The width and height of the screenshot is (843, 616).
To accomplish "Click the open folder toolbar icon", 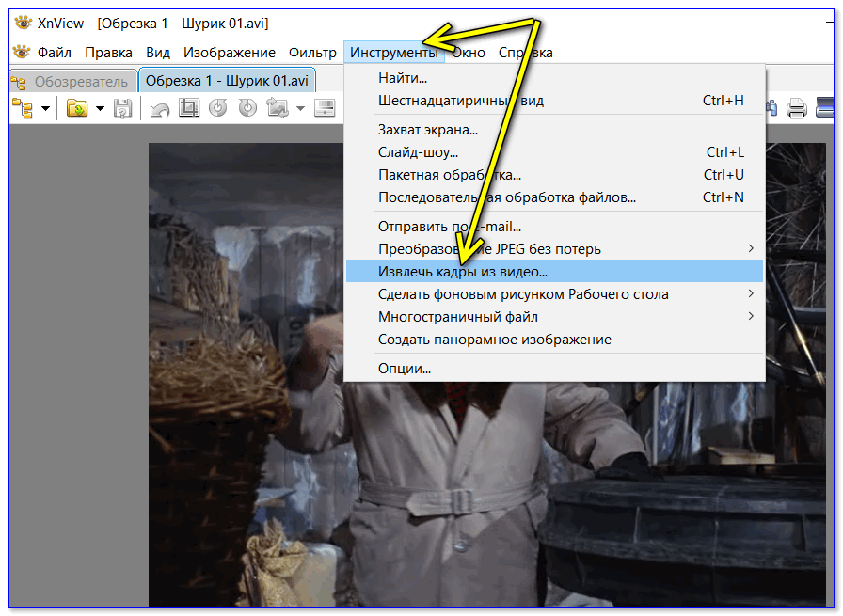I will [77, 109].
